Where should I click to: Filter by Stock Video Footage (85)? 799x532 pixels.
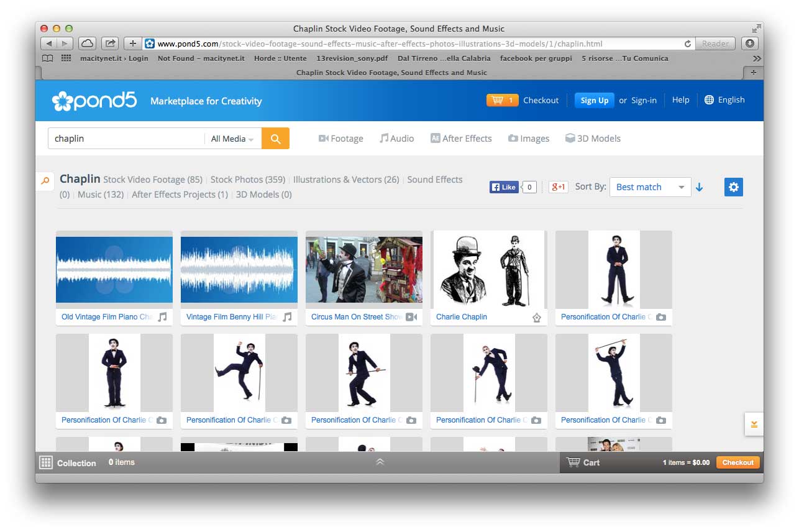pyautogui.click(x=153, y=180)
